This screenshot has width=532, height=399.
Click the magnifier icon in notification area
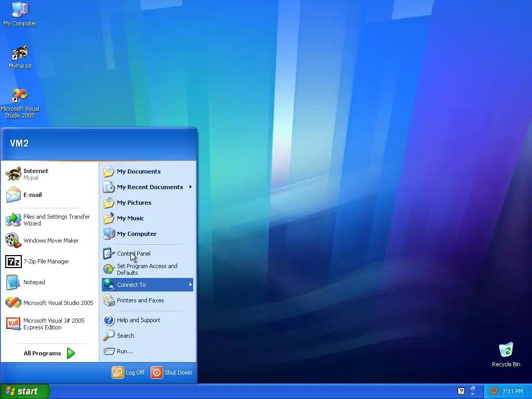[x=494, y=391]
